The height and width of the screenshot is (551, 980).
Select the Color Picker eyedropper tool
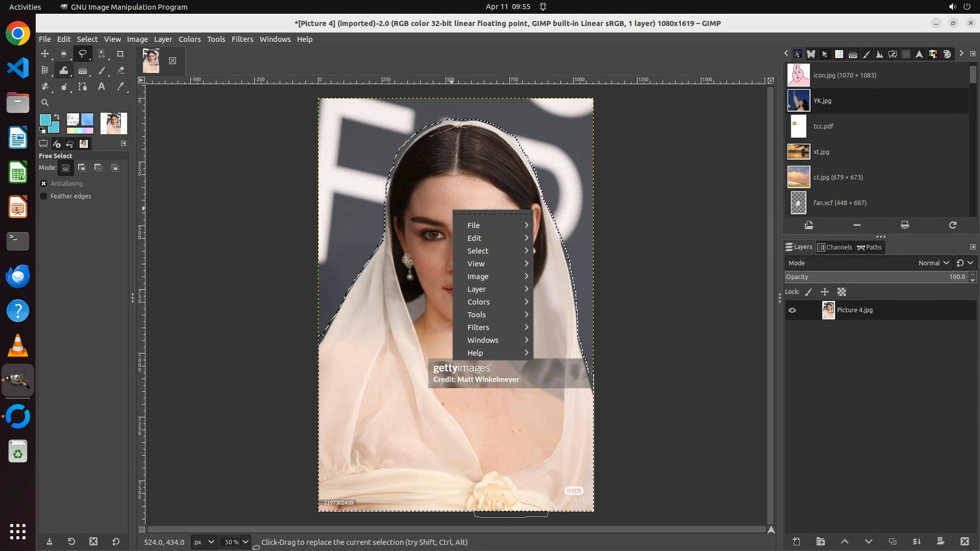click(x=120, y=87)
